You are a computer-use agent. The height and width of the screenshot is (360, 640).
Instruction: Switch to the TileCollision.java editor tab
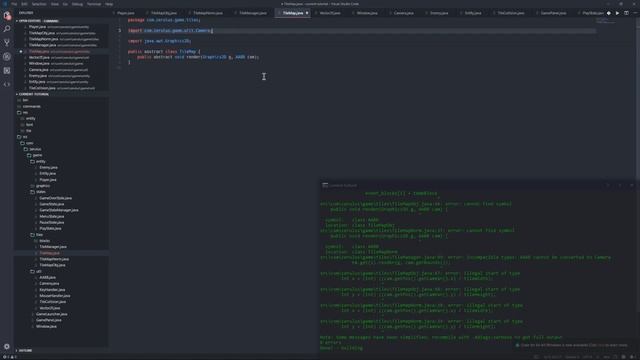point(511,13)
